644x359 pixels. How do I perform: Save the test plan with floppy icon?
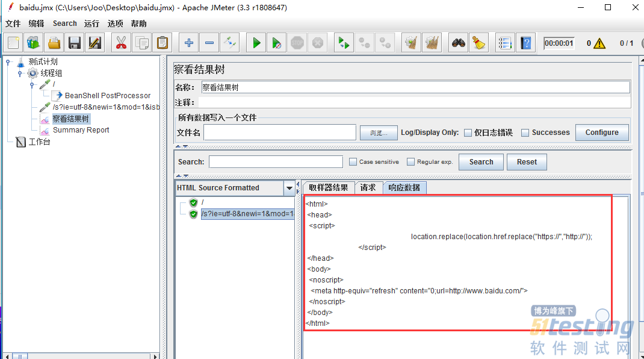[x=75, y=43]
